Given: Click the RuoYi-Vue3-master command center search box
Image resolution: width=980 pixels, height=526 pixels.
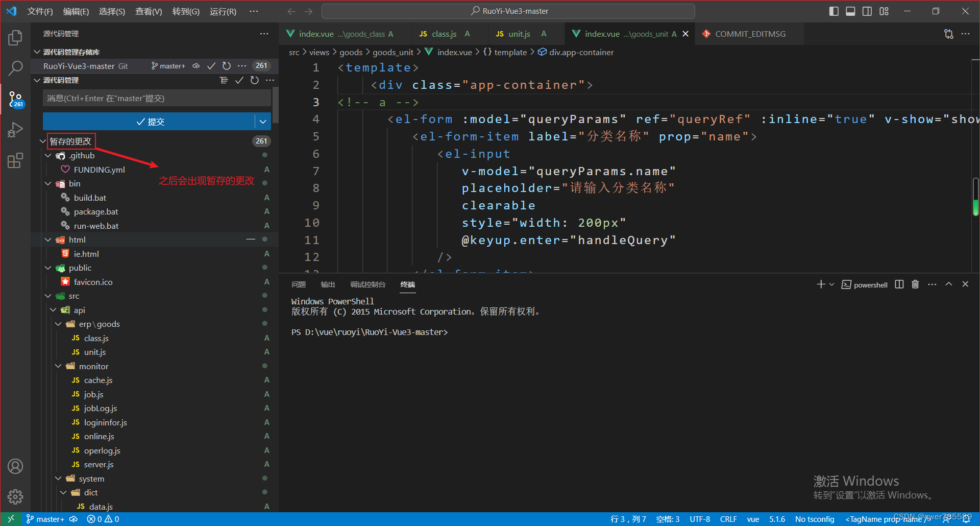Looking at the screenshot, I should (x=508, y=11).
